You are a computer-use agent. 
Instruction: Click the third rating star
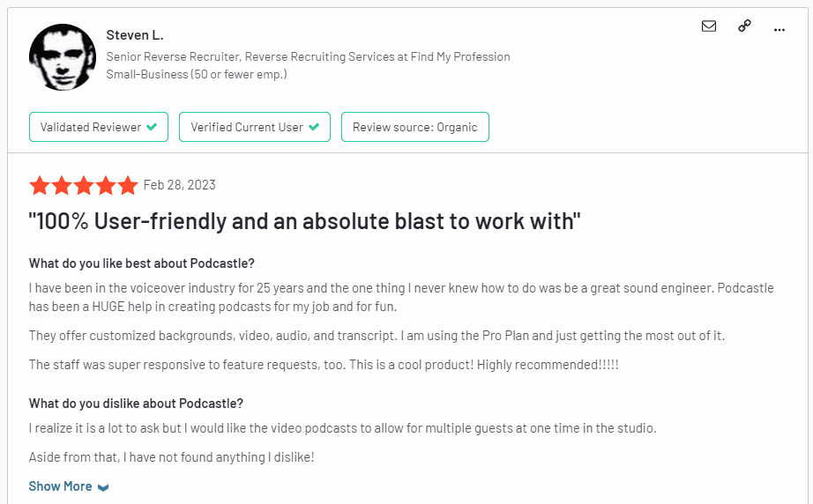(84, 185)
